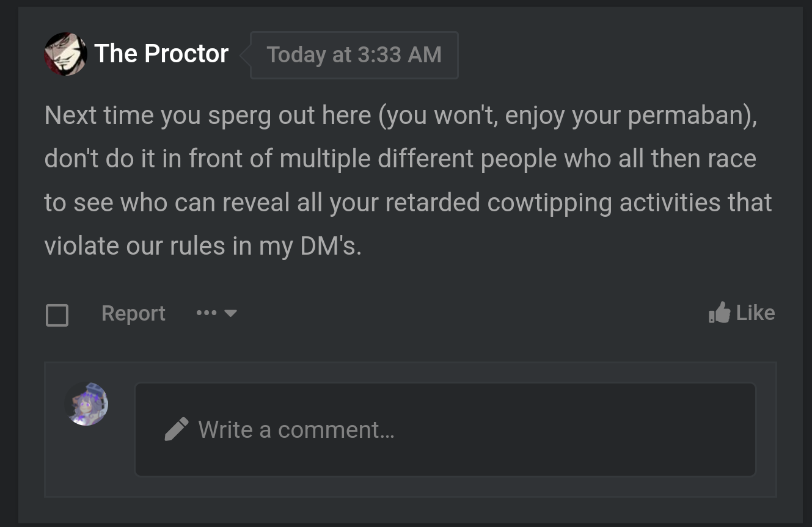Like The Proctor's post
This screenshot has height=527, width=812.
[x=742, y=313]
